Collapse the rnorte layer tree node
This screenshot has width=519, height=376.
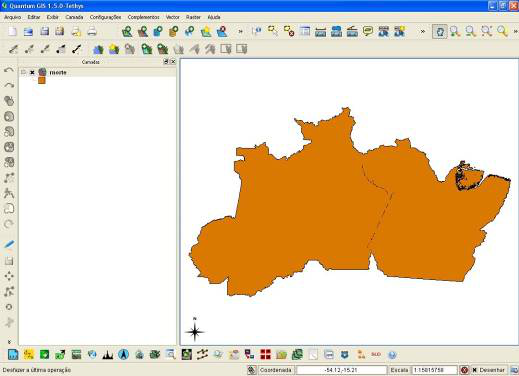click(x=23, y=72)
